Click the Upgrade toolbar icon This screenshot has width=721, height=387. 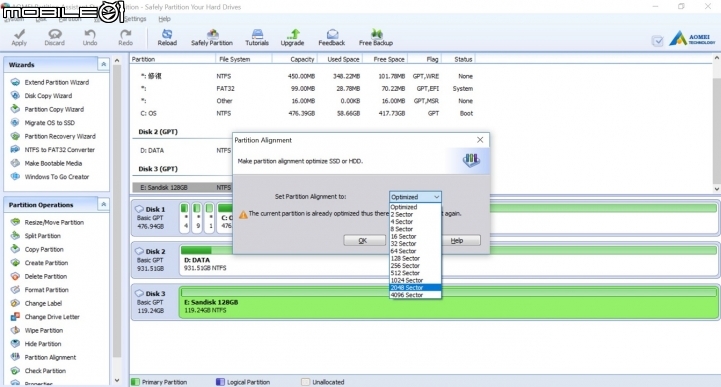(292, 37)
